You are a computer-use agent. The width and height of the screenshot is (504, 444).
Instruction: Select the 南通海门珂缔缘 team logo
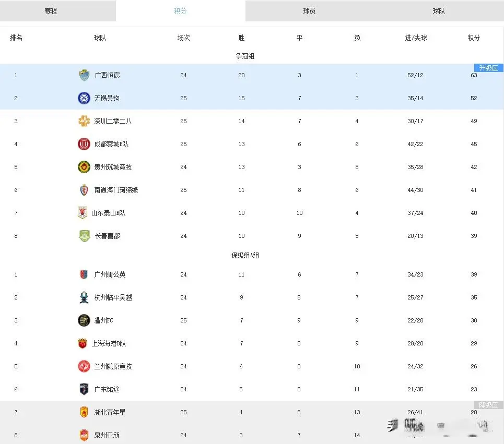coord(84,190)
